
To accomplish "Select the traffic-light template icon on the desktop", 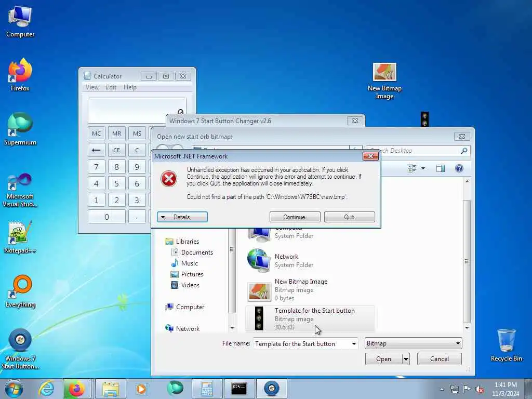I will pyautogui.click(x=424, y=119).
